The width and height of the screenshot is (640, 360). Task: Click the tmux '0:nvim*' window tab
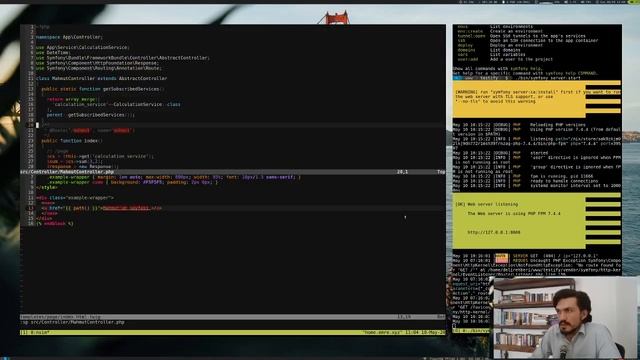39,333
